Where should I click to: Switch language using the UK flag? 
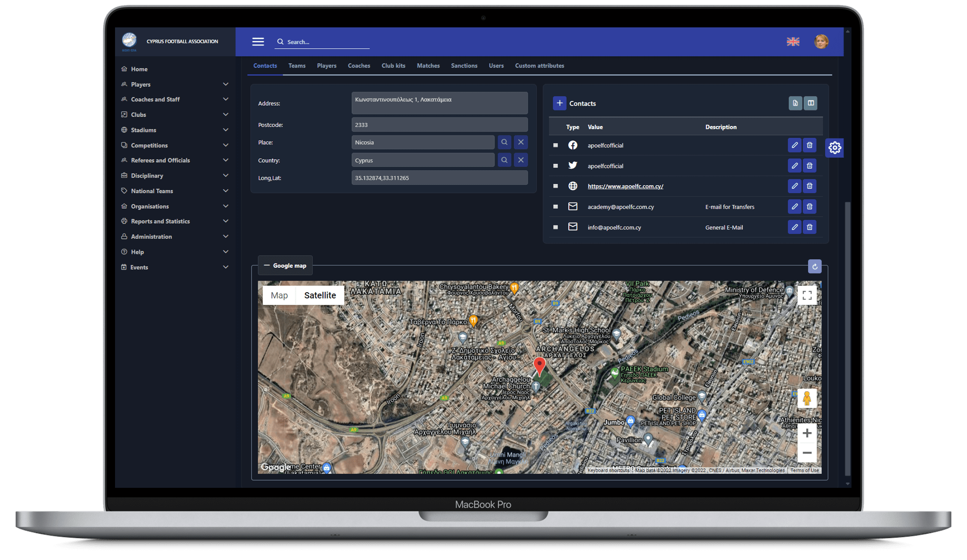[793, 42]
